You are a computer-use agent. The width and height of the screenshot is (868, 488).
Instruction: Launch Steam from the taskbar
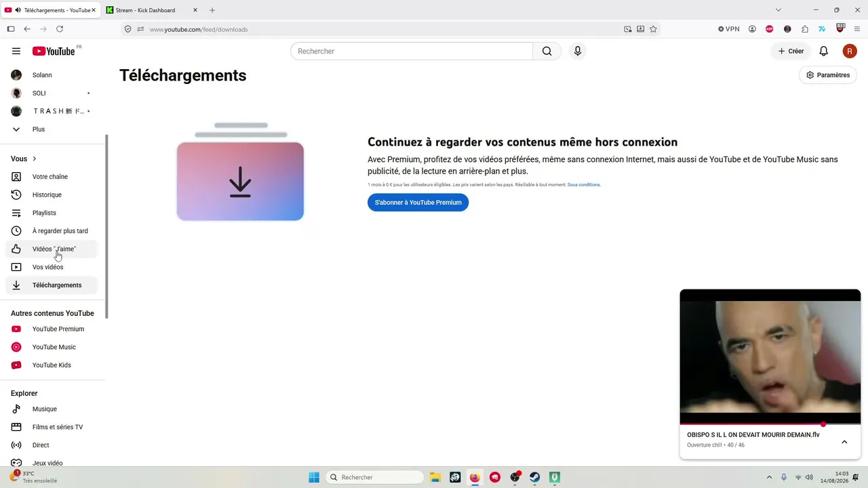(535, 477)
